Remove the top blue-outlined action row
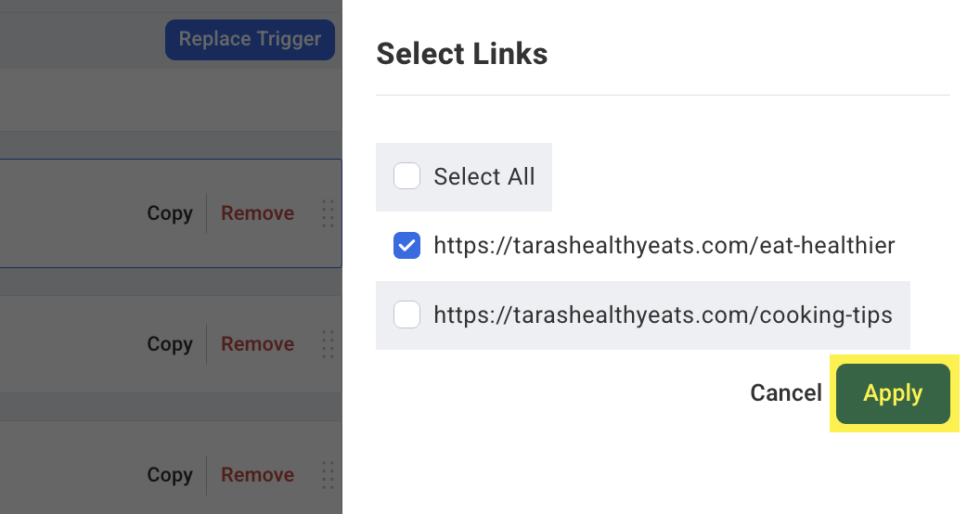 coord(257,213)
